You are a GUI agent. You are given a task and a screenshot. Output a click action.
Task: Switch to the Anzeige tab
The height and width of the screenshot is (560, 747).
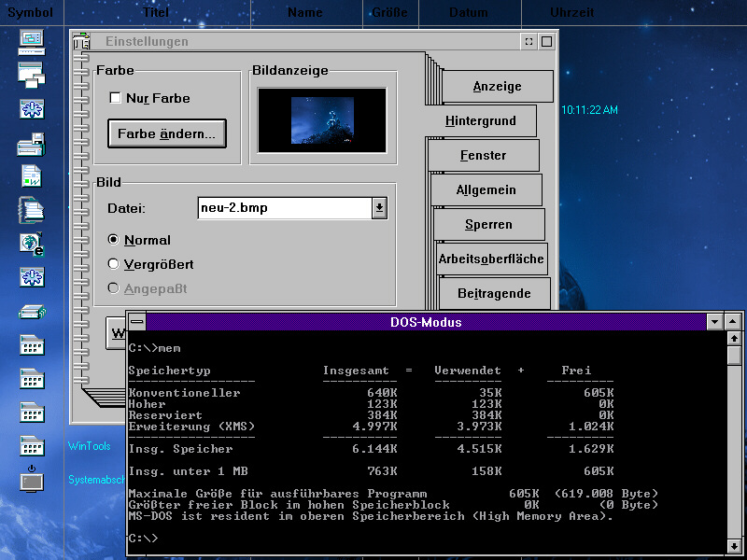(x=496, y=87)
